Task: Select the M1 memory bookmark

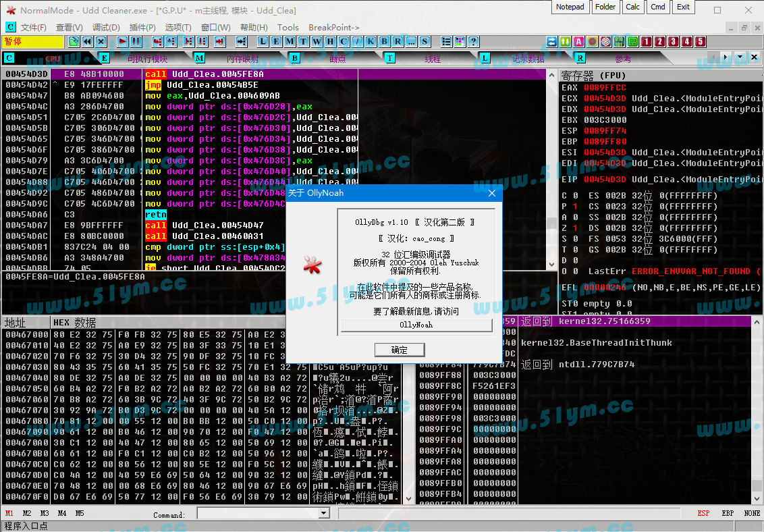Action: pyautogui.click(x=9, y=514)
